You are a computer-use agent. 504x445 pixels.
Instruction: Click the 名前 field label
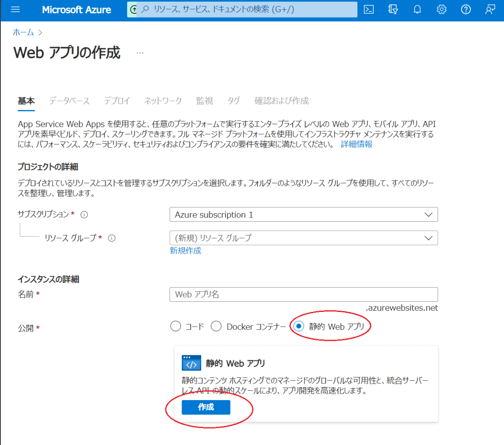[x=26, y=294]
